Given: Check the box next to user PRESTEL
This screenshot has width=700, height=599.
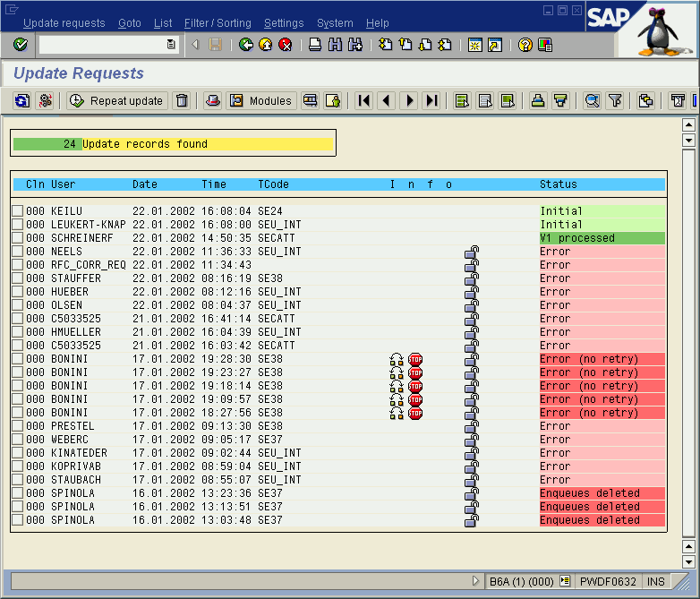Looking at the screenshot, I should [17, 426].
